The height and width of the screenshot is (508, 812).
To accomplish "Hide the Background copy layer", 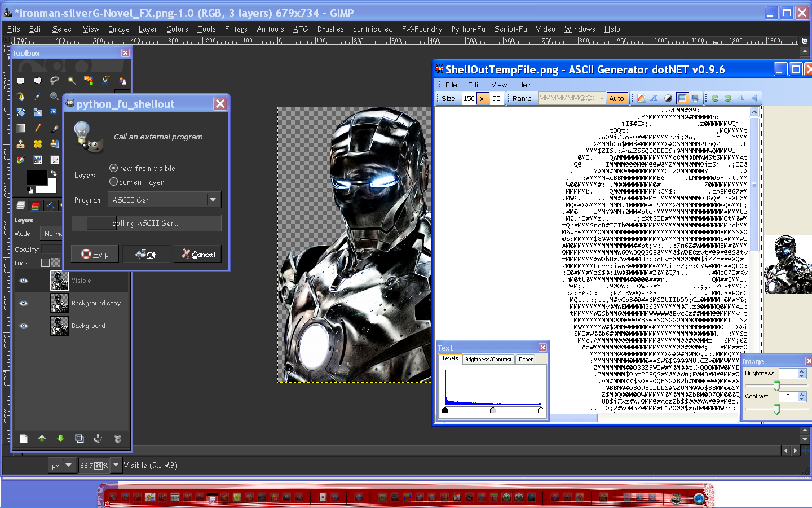I will [x=23, y=303].
